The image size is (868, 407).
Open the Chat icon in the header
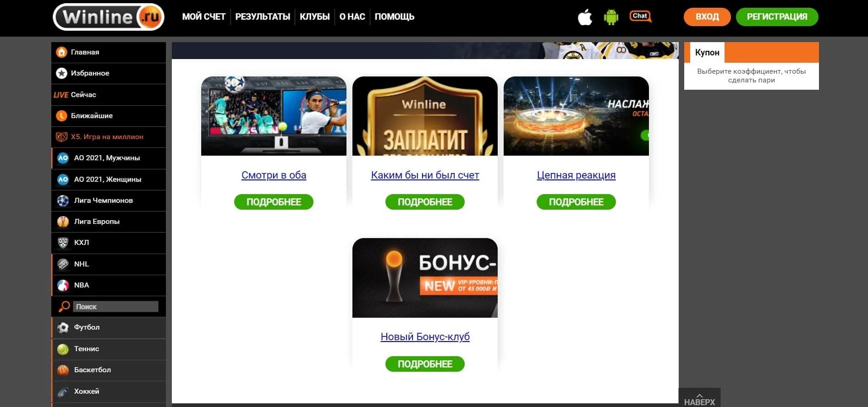(640, 16)
